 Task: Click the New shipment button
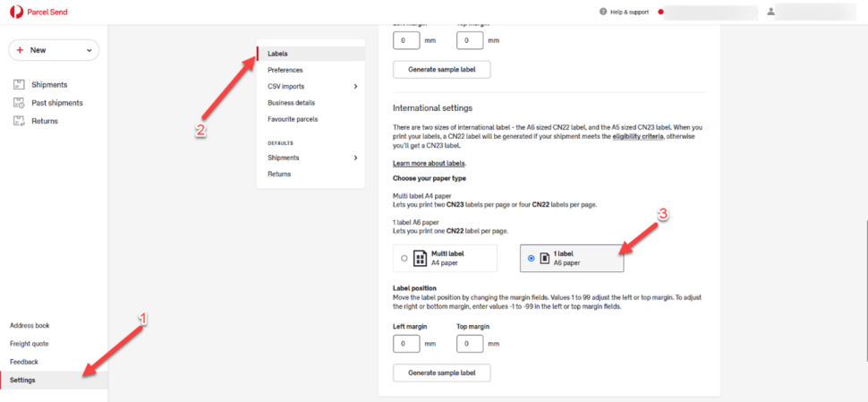[54, 50]
